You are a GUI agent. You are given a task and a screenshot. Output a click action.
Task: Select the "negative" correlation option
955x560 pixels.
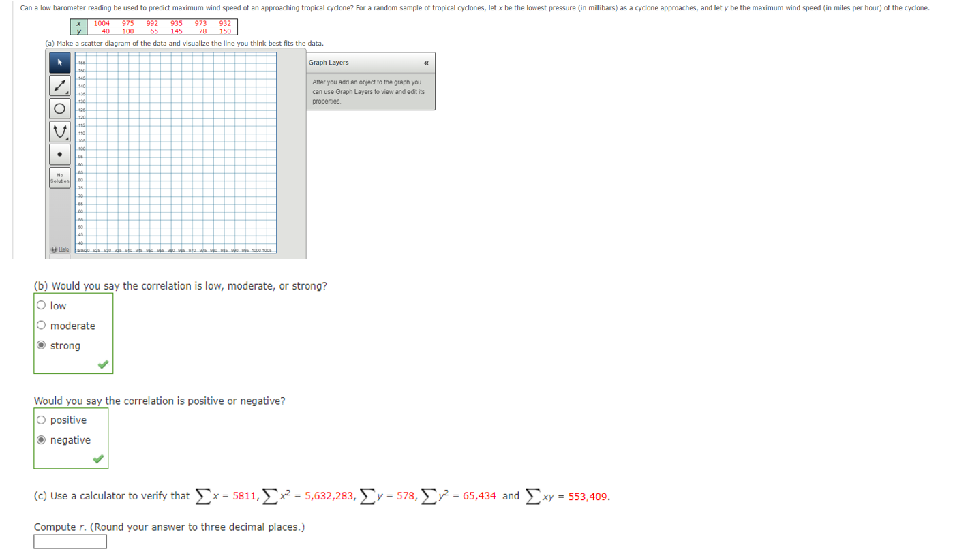(40, 439)
